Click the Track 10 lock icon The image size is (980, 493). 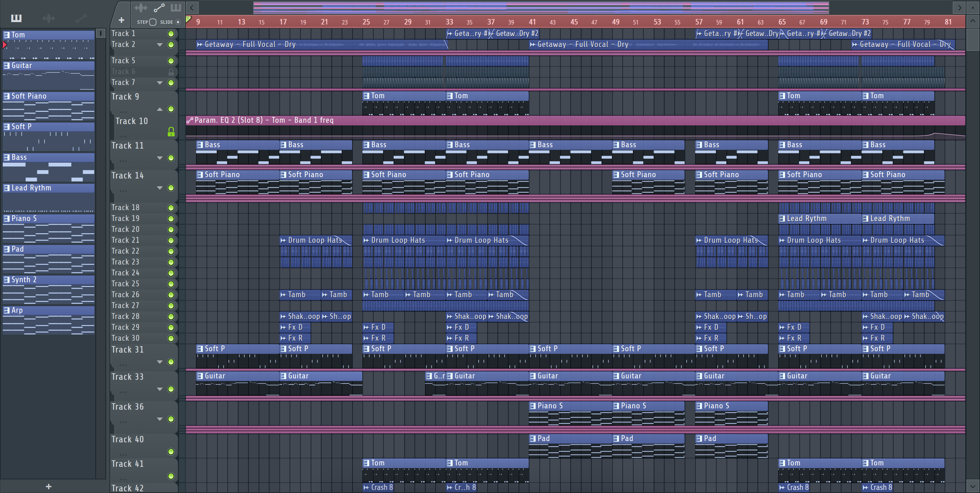pos(171,132)
